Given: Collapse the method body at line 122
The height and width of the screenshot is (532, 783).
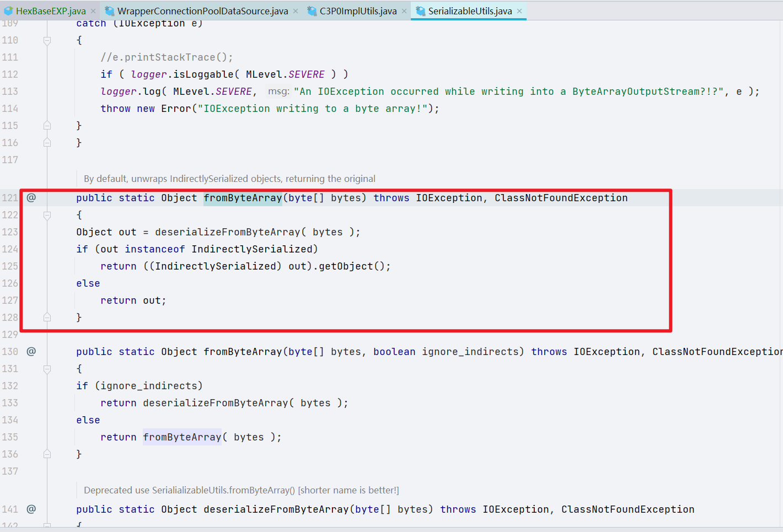Looking at the screenshot, I should tap(47, 215).
